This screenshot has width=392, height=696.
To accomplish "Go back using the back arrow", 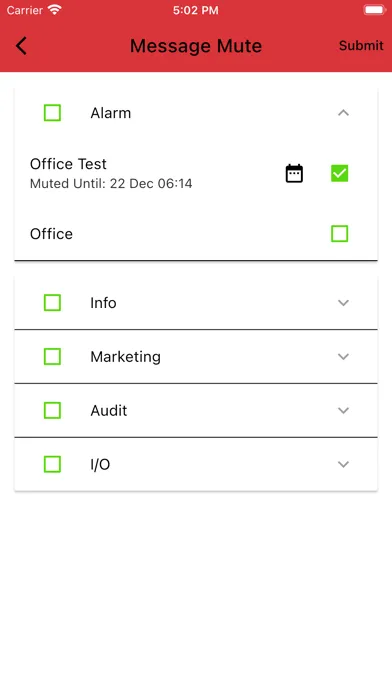I will click(21, 46).
